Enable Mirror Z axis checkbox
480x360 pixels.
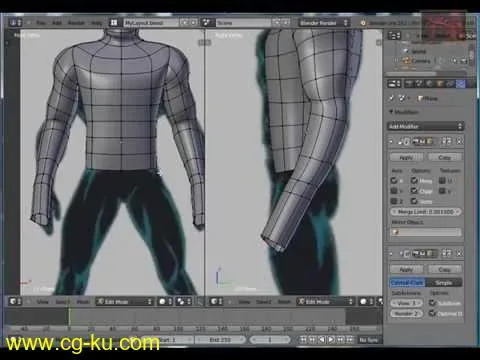[x=394, y=201]
